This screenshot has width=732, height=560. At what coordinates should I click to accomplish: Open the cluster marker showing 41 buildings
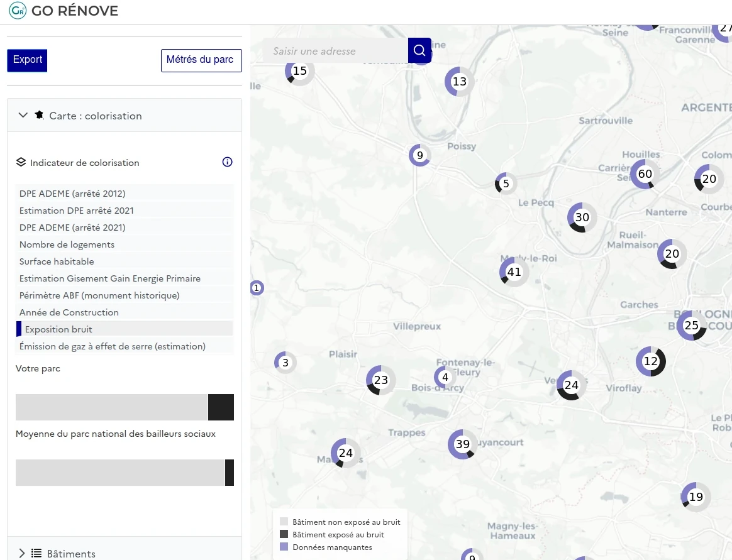pos(514,272)
